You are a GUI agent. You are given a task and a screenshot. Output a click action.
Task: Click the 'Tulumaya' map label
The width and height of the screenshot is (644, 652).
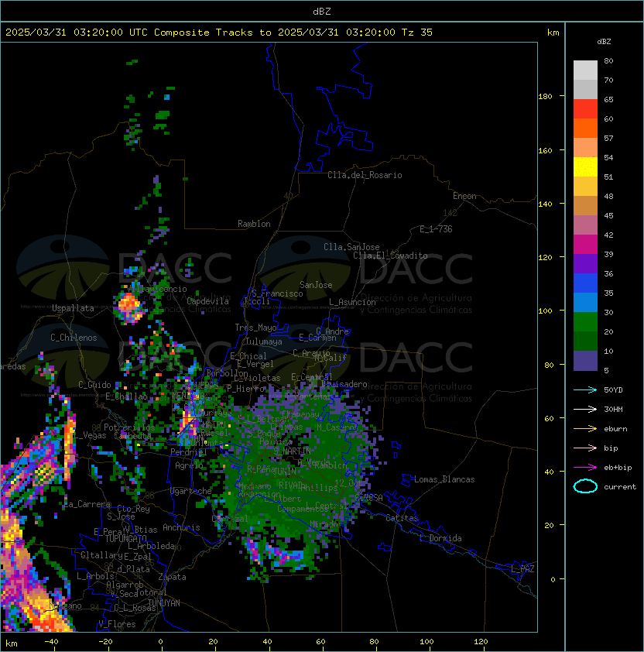[264, 341]
